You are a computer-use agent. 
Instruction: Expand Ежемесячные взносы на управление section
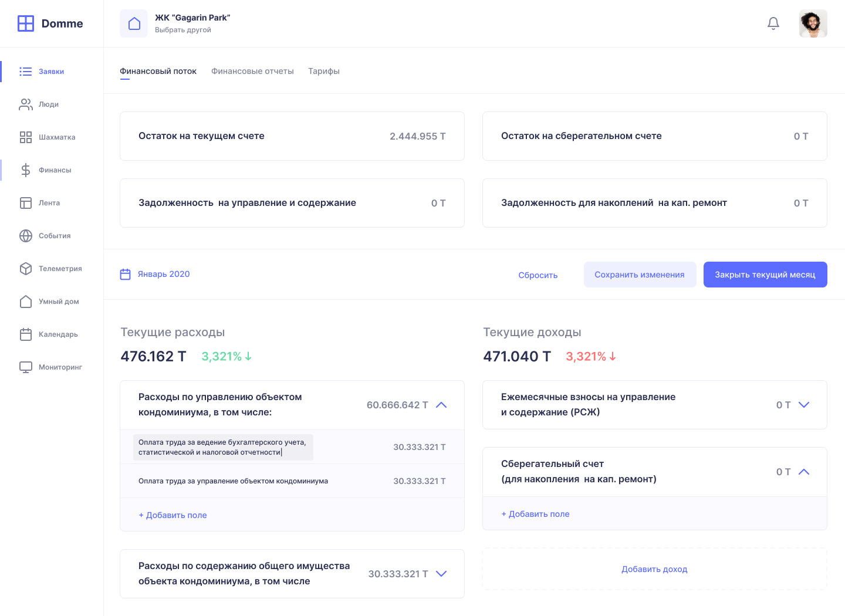(804, 405)
